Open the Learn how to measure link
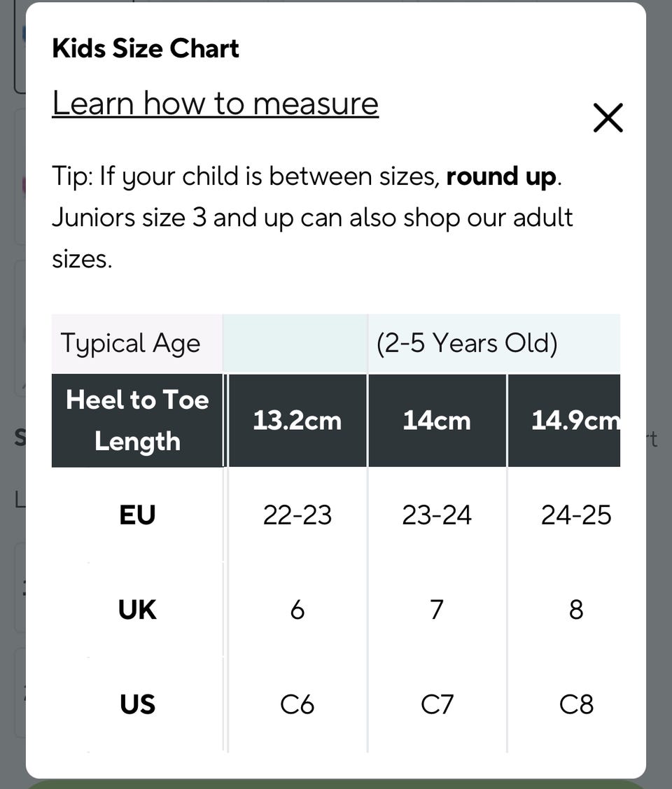 click(215, 104)
